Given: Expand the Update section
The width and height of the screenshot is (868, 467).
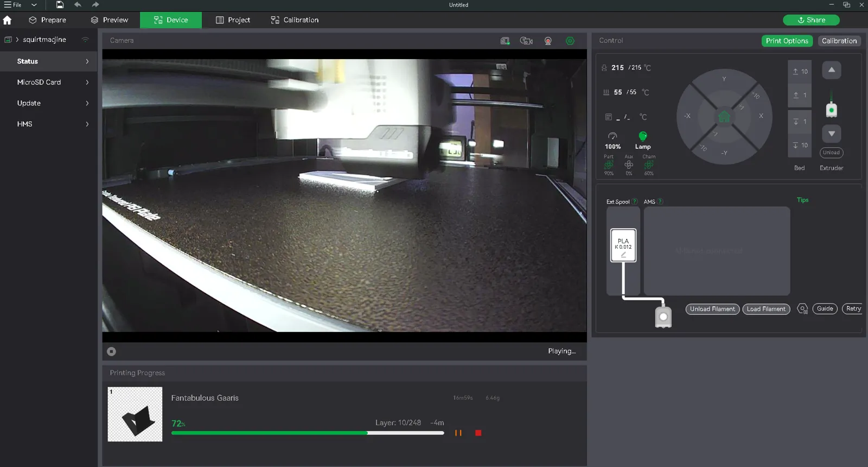Looking at the screenshot, I should click(x=49, y=103).
